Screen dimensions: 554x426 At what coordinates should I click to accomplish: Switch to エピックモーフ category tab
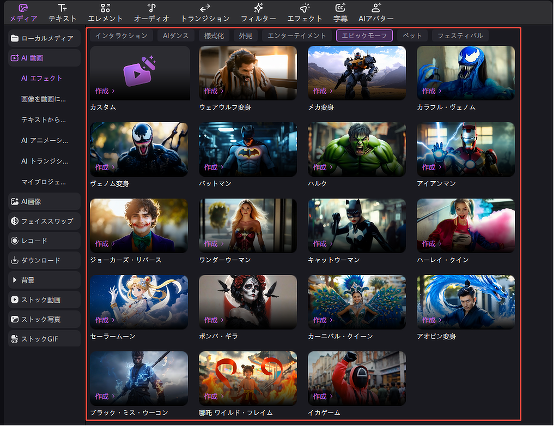tap(364, 36)
